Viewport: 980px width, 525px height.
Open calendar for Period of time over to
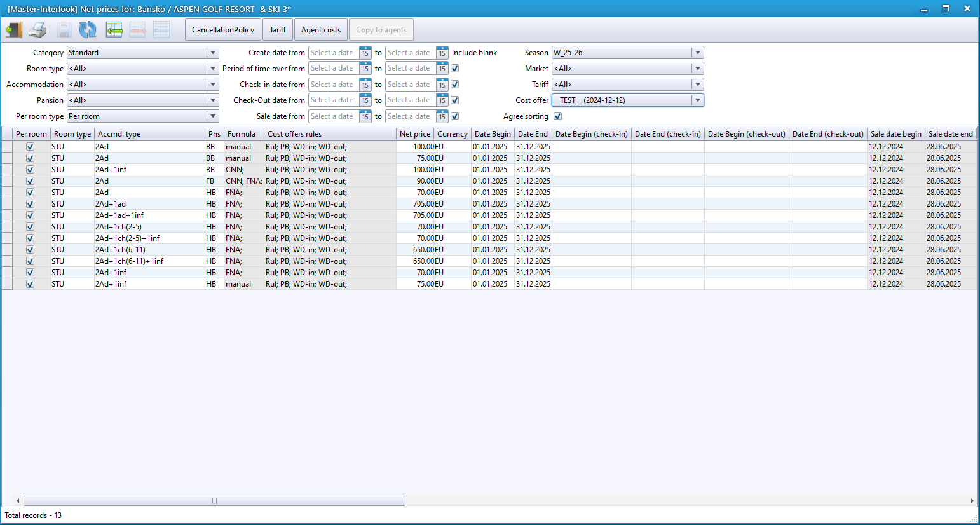(442, 69)
